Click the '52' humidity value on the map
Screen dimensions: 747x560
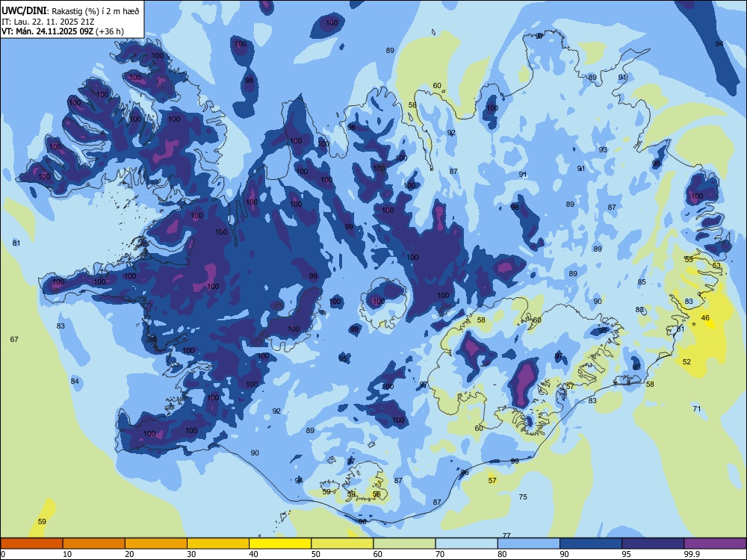pyautogui.click(x=686, y=362)
